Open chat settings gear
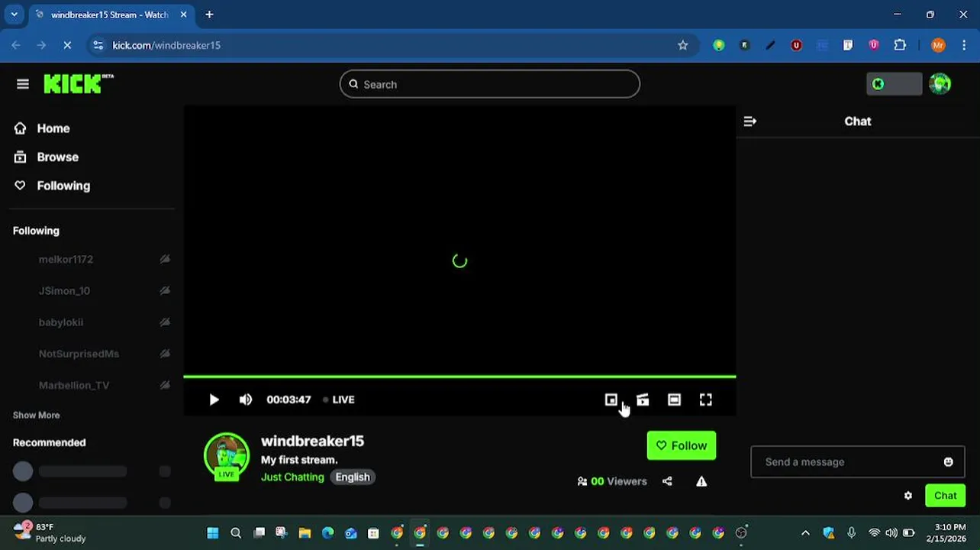The width and height of the screenshot is (980, 550). (x=907, y=496)
